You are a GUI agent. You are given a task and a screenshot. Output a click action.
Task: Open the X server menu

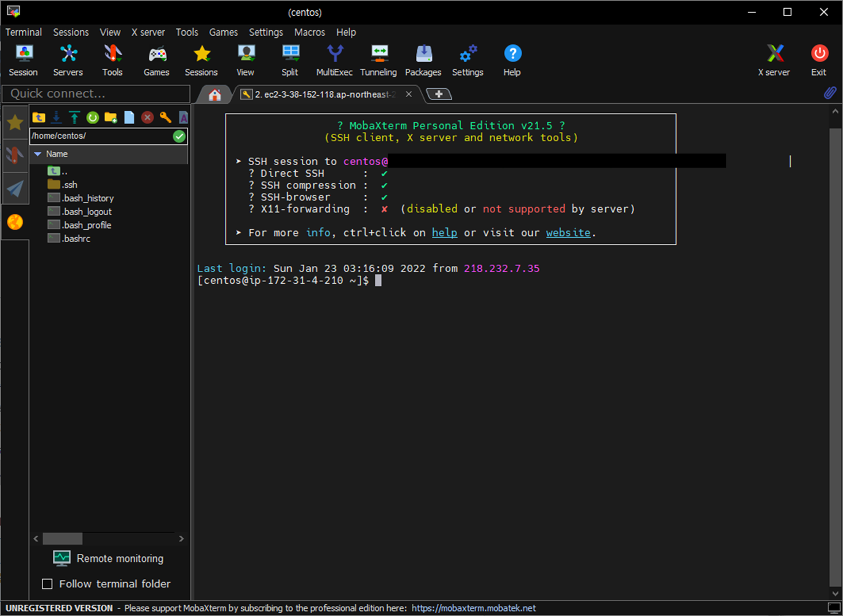[x=148, y=32]
